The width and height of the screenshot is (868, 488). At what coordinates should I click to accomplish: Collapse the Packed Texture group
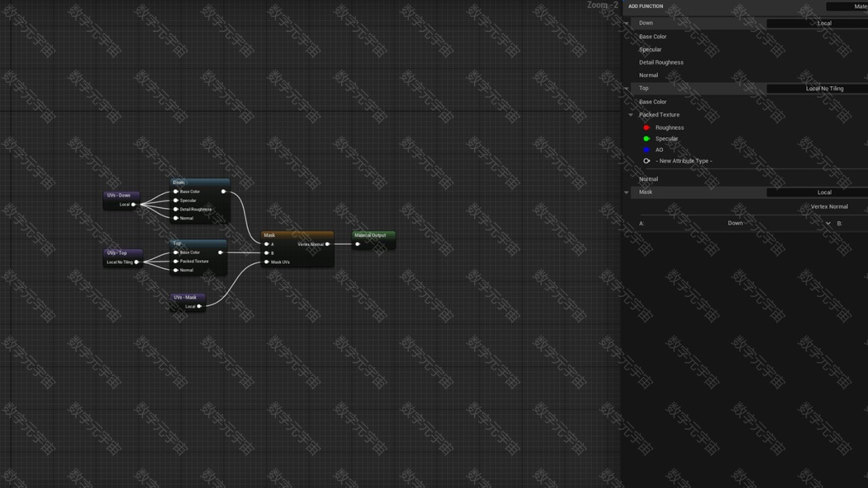click(631, 115)
